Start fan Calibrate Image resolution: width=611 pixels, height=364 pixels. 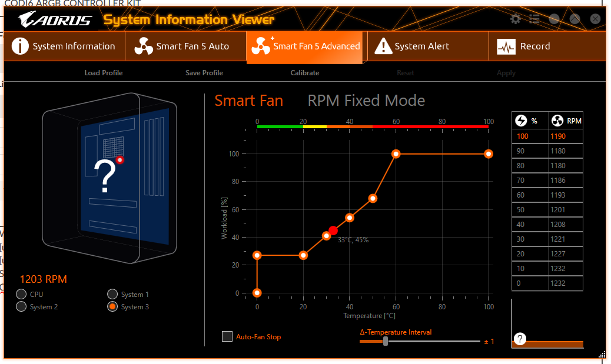pyautogui.click(x=305, y=73)
